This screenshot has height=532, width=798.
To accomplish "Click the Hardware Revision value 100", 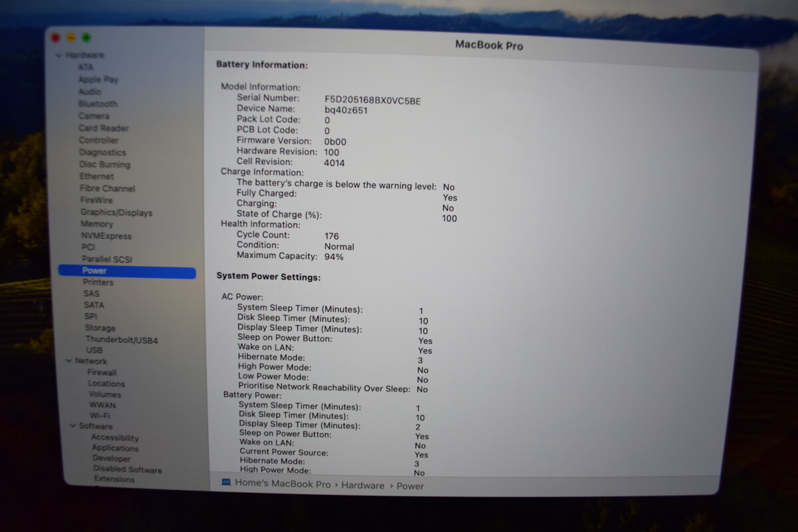I will (x=332, y=152).
